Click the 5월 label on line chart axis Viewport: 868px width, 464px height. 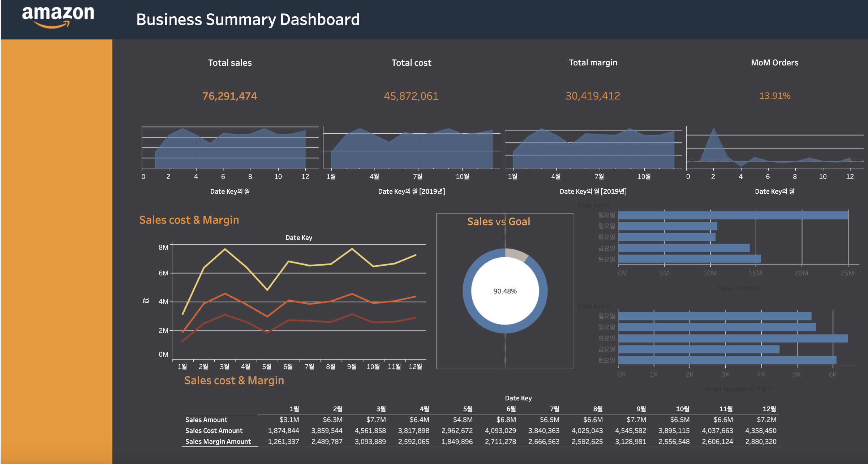click(267, 367)
